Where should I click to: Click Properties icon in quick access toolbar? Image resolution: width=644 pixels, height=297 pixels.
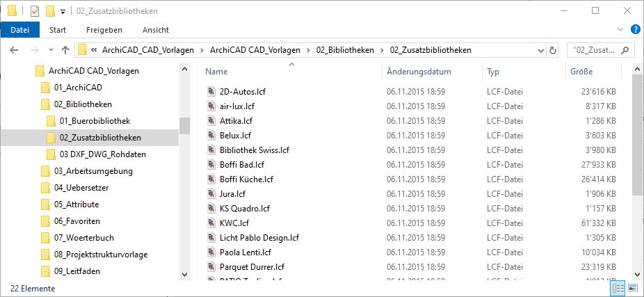click(35, 11)
